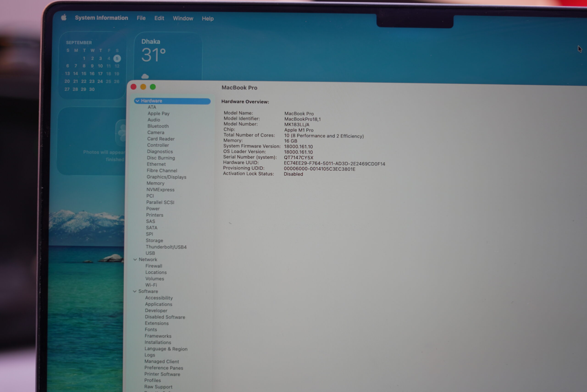Select Logs in the sidebar
This screenshot has width=587, height=392.
point(150,355)
